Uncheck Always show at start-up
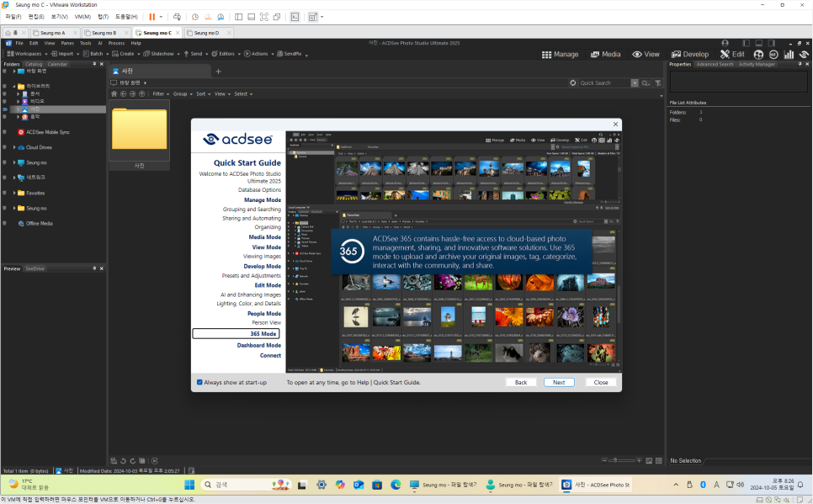813x504 pixels. (199, 382)
